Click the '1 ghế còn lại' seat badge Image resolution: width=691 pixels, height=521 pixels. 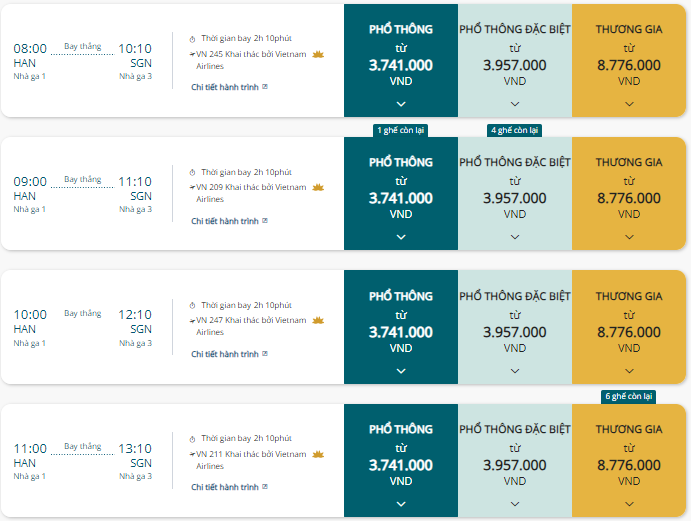click(x=401, y=130)
